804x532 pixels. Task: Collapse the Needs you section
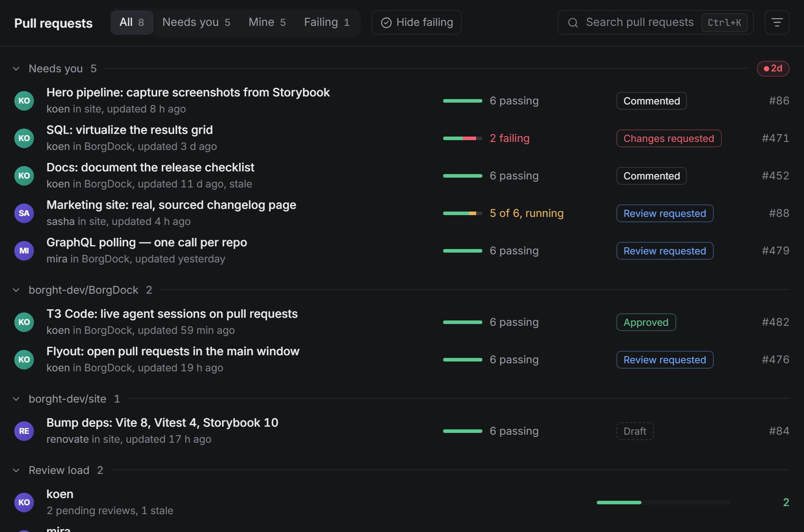pos(17,69)
